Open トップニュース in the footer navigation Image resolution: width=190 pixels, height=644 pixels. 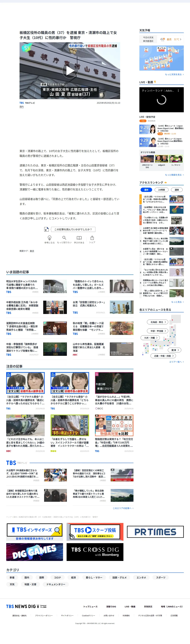pyautogui.click(x=90, y=606)
